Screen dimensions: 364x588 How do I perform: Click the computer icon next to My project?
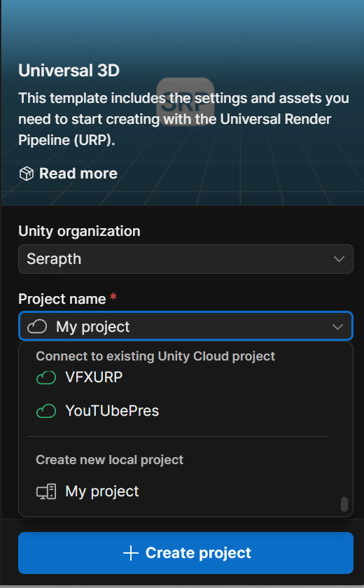tap(46, 491)
